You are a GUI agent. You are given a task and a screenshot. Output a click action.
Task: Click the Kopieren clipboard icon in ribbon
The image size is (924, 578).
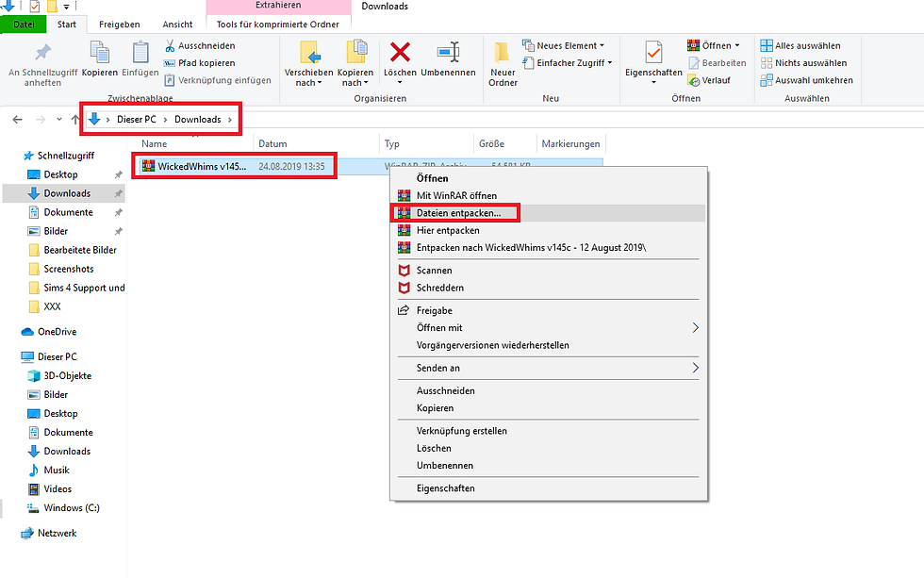100,52
